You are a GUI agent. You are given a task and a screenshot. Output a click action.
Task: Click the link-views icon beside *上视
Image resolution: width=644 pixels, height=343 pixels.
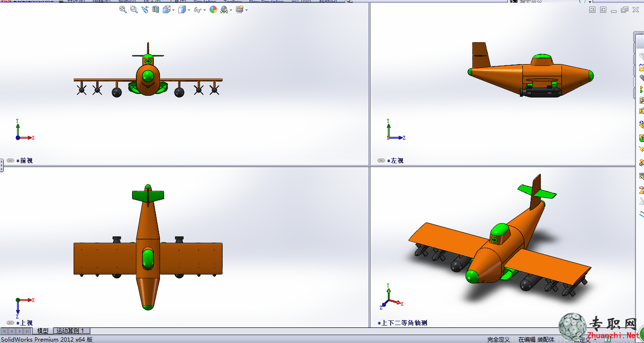pyautogui.click(x=10, y=323)
